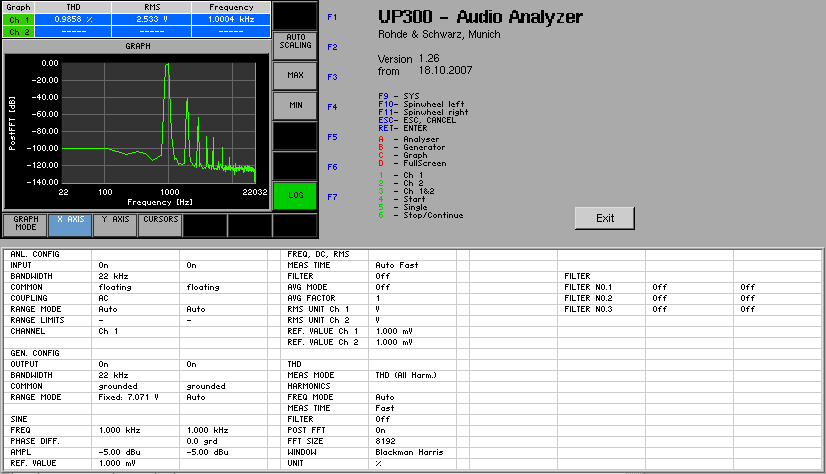Select the BANDWIDTH 22 kHz cell in ANL. CONFIG
Image resolution: width=826 pixels, height=474 pixels.
click(135, 276)
